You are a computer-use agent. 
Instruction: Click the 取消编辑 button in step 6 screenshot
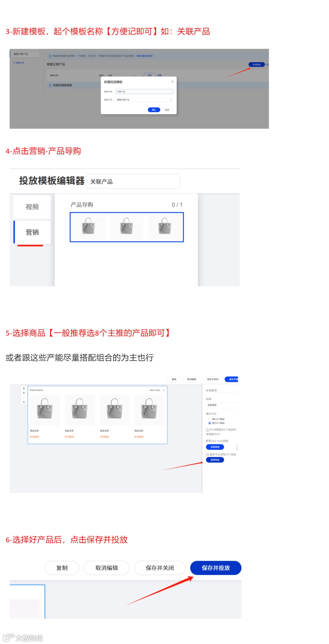coord(107,568)
